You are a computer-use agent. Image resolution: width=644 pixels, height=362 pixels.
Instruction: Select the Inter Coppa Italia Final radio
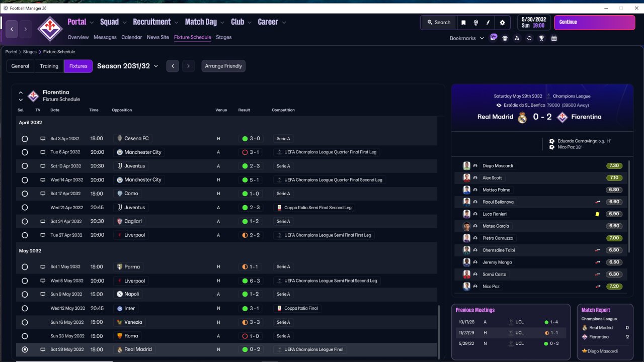(x=25, y=308)
